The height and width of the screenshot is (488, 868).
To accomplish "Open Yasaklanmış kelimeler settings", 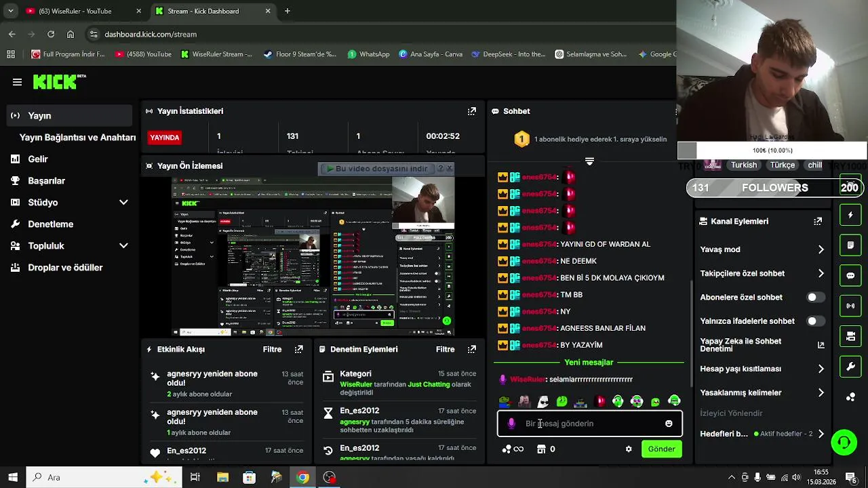I will coord(762,392).
